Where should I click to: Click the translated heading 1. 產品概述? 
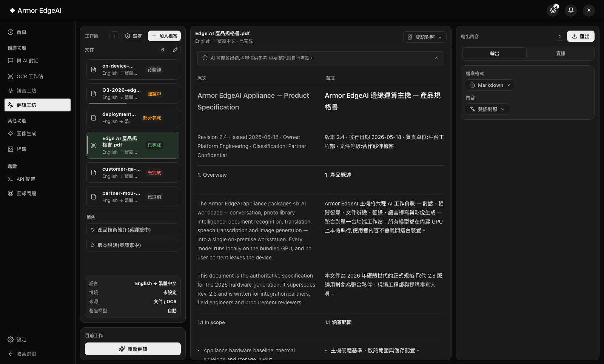tap(338, 175)
